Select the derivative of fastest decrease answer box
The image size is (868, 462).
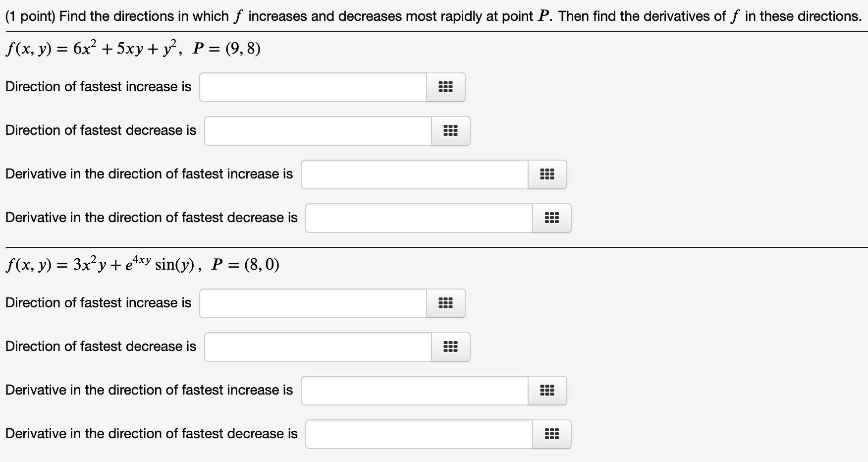click(419, 218)
